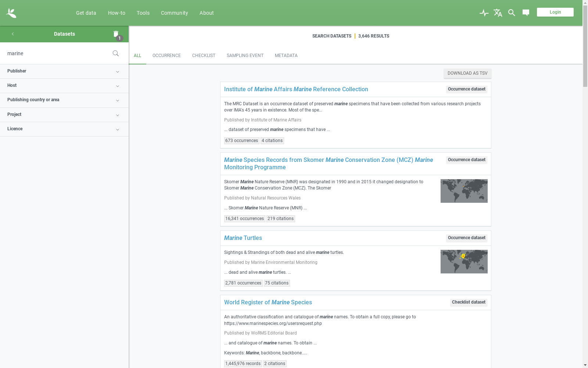Open the Community menu
This screenshot has height=368, width=588.
click(x=174, y=13)
